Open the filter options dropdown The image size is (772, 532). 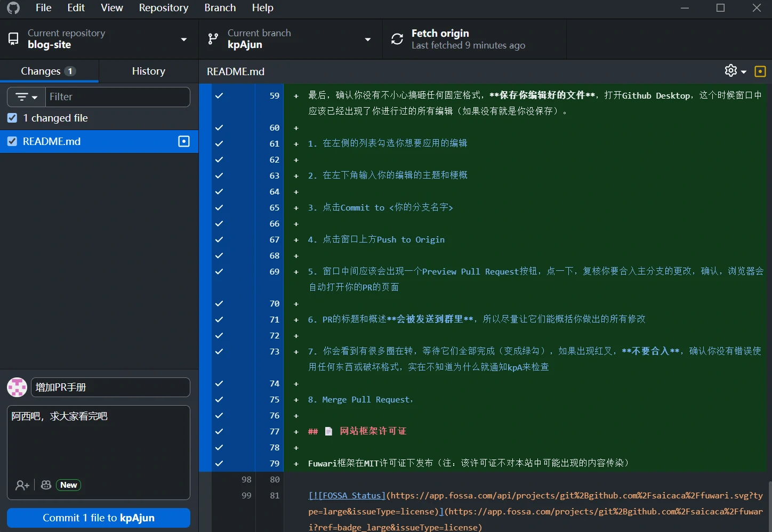[26, 97]
